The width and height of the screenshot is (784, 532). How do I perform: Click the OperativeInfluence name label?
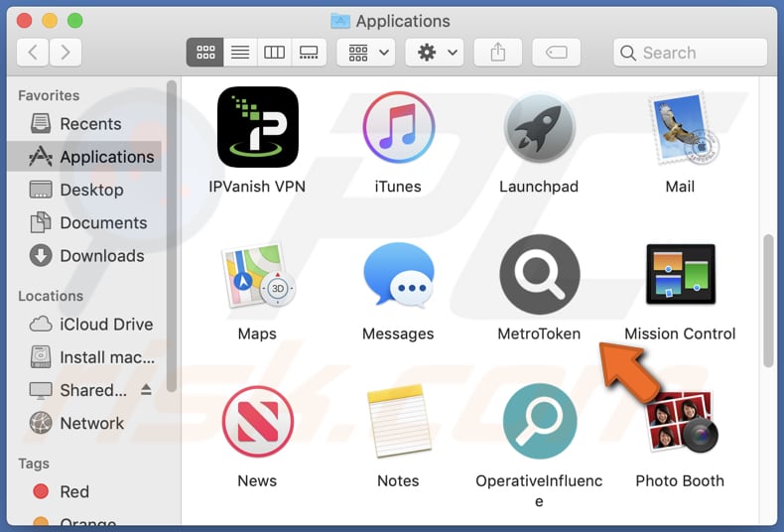[x=539, y=490]
